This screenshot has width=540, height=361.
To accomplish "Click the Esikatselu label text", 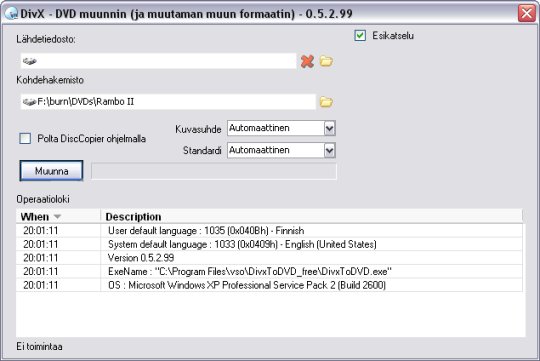I will 393,35.
